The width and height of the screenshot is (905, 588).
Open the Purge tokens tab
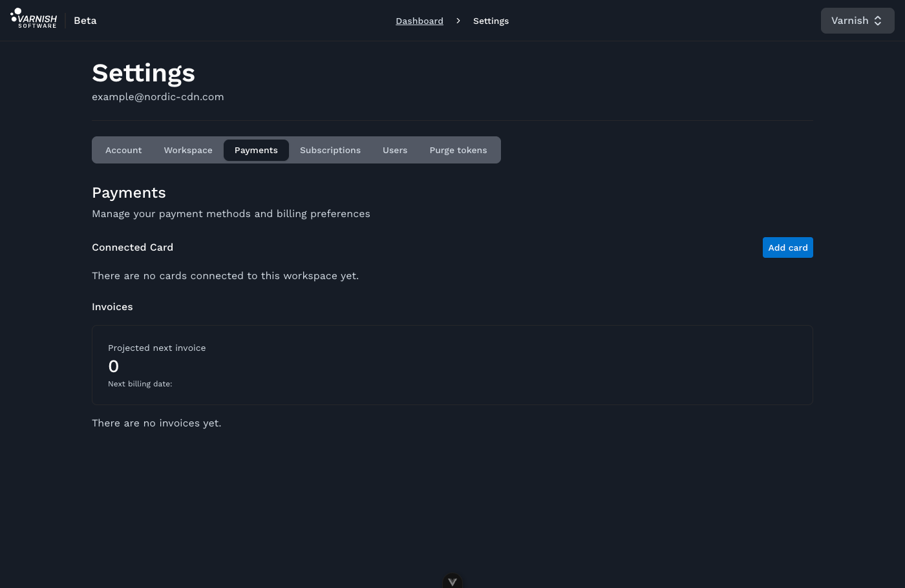tap(458, 150)
